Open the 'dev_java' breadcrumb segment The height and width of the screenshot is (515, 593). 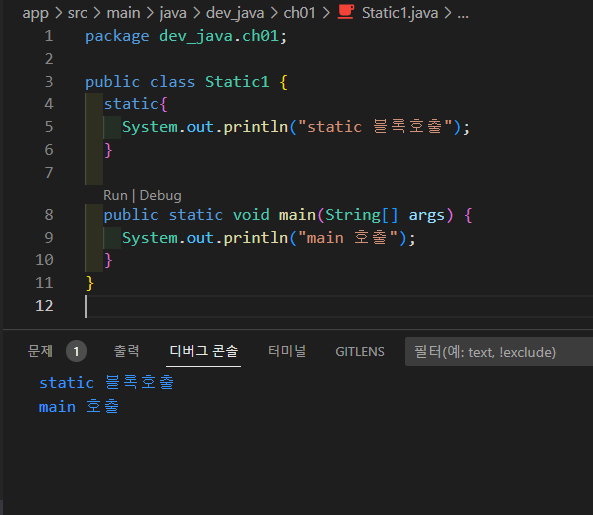(235, 13)
